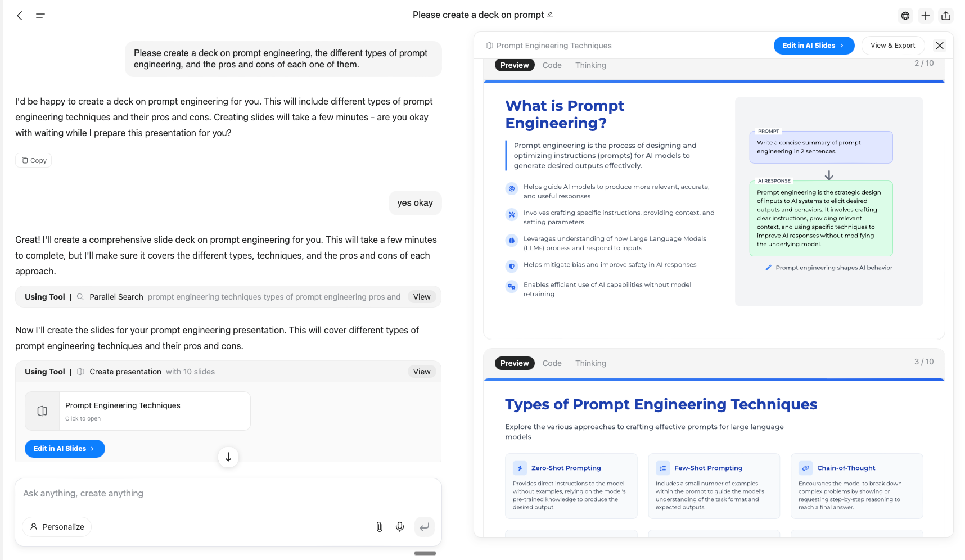Screen dimensions: 965x560
Task: Copy the assistant's response
Action: 33,160
